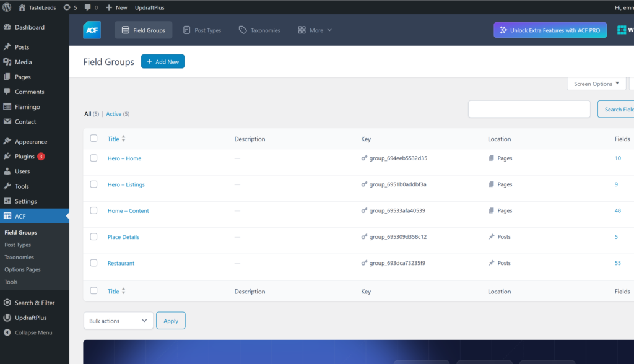Viewport: 634px width, 364px height.
Task: Sort the table by Title column
Action: coord(113,139)
